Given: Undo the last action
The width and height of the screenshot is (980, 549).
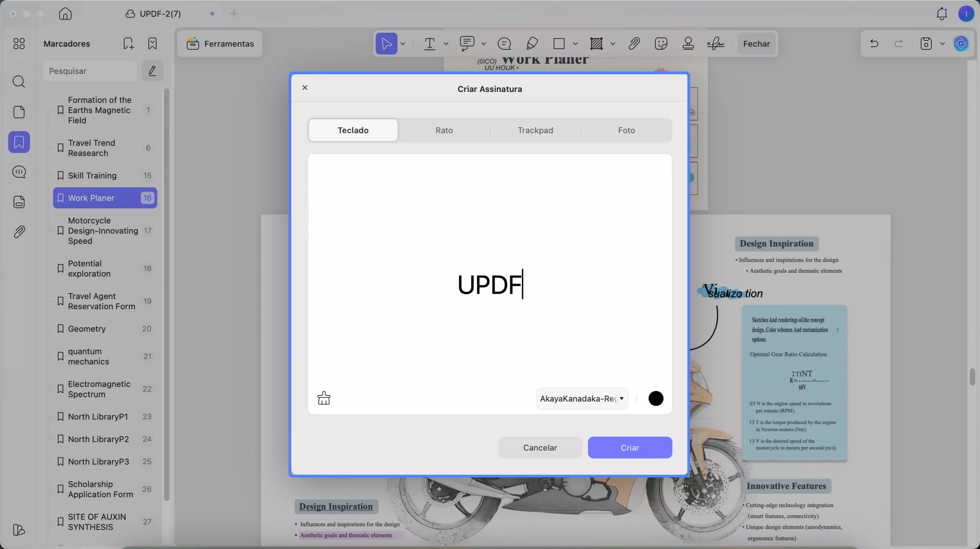Looking at the screenshot, I should coord(874,44).
